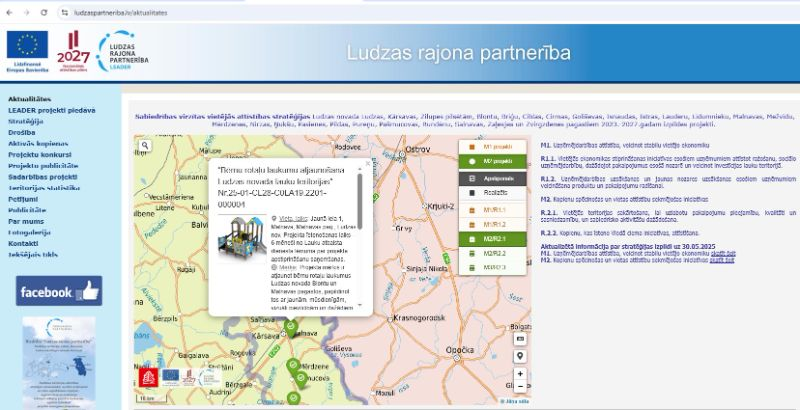This screenshot has height=410, width=800.
Task: Click the map search magnifier icon
Action: [145, 145]
